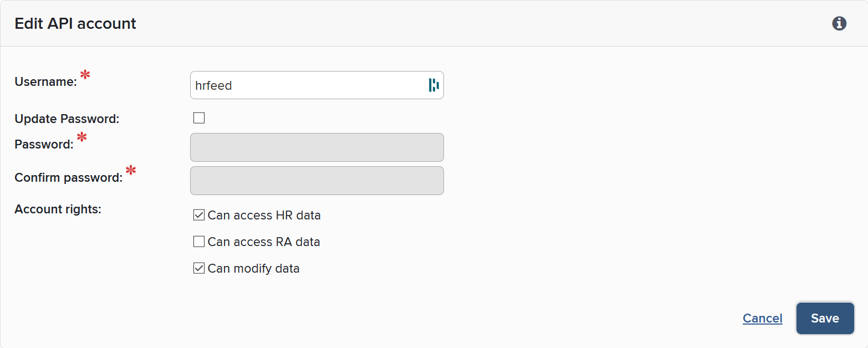The width and height of the screenshot is (868, 348).
Task: Click the red asterisk beside Username label
Action: point(85,75)
